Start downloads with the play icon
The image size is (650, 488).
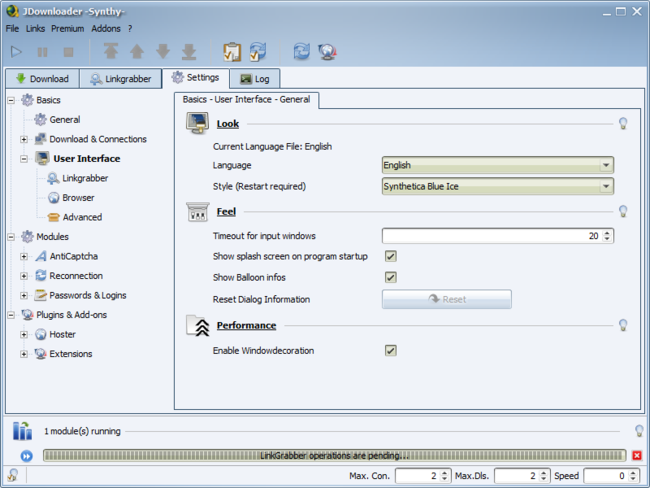(x=16, y=52)
